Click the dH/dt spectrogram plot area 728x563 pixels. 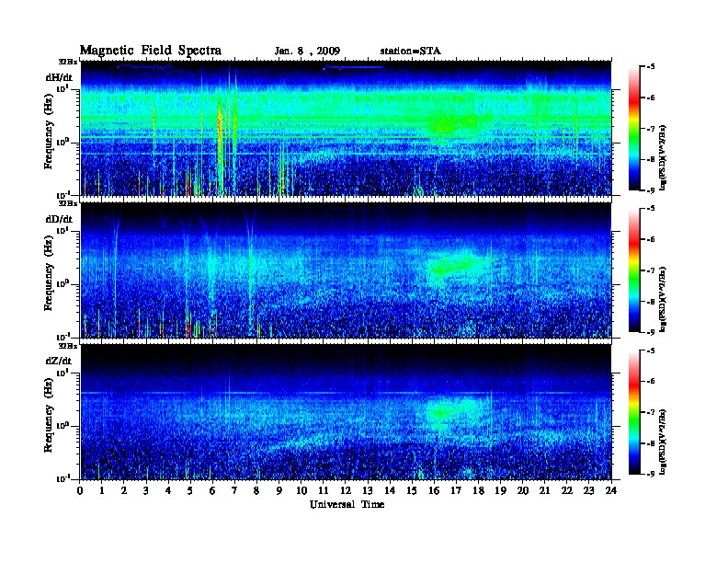pyautogui.click(x=346, y=128)
